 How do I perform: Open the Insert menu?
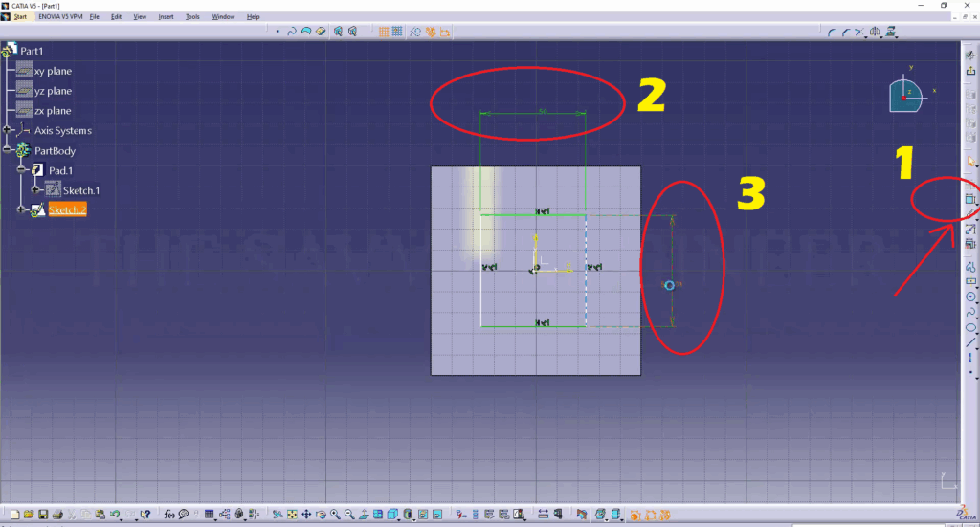coord(167,17)
